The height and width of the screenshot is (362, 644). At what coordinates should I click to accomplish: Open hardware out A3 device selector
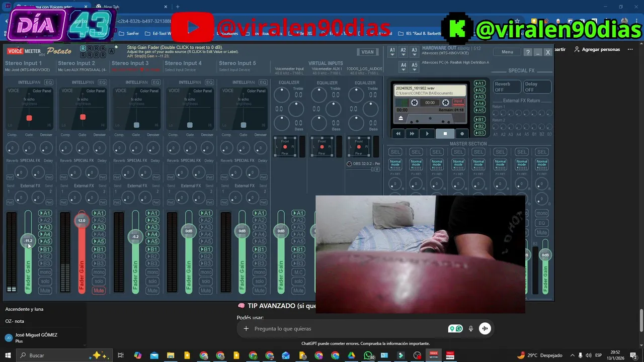(x=414, y=51)
